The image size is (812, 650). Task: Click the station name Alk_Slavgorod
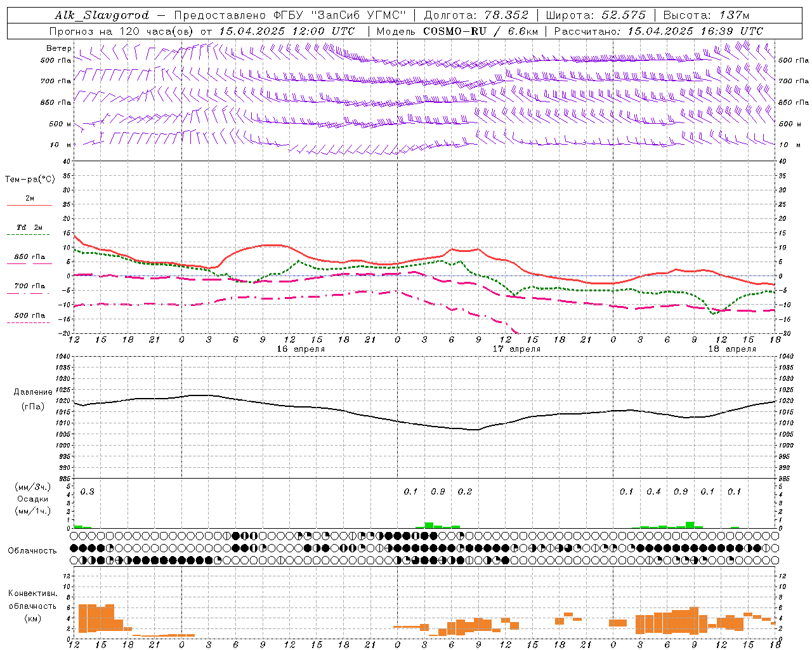pos(102,15)
